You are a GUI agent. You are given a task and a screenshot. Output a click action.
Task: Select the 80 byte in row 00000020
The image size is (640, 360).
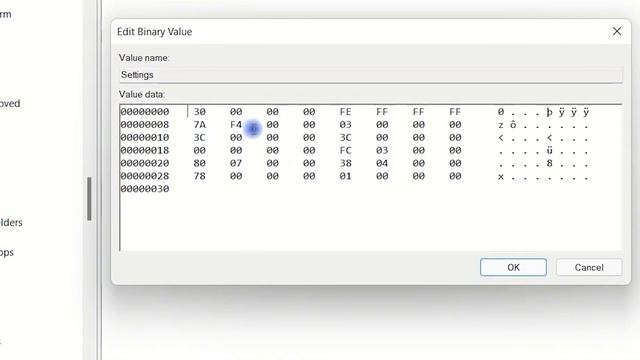pyautogui.click(x=199, y=163)
